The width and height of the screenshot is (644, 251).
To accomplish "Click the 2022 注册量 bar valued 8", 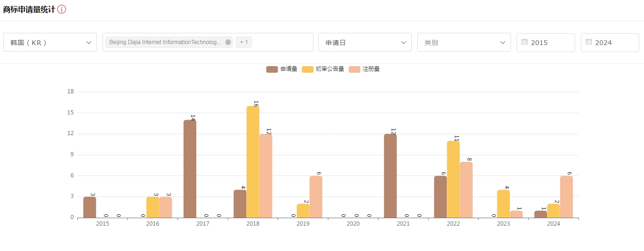I will (466, 190).
